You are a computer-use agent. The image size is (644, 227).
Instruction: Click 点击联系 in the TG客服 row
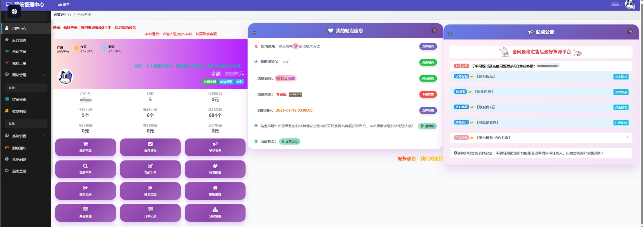[621, 92]
